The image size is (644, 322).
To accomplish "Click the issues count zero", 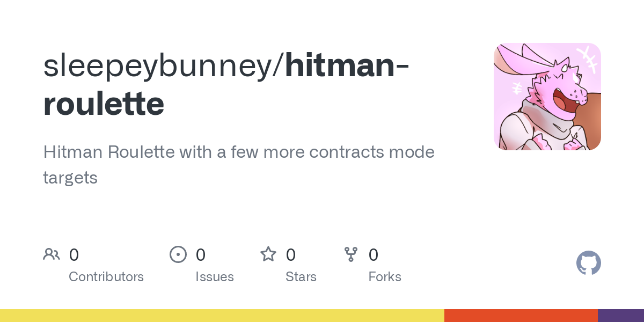I will pyautogui.click(x=201, y=254).
